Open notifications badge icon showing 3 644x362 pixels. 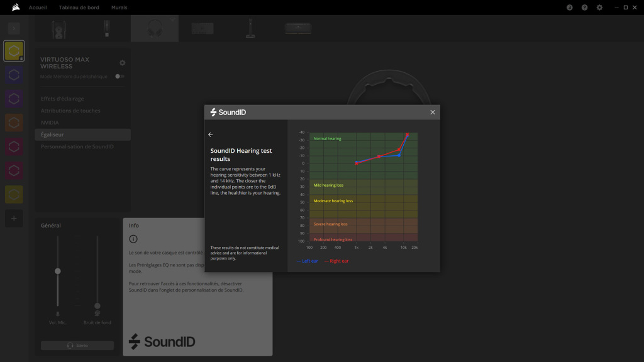coord(569,8)
